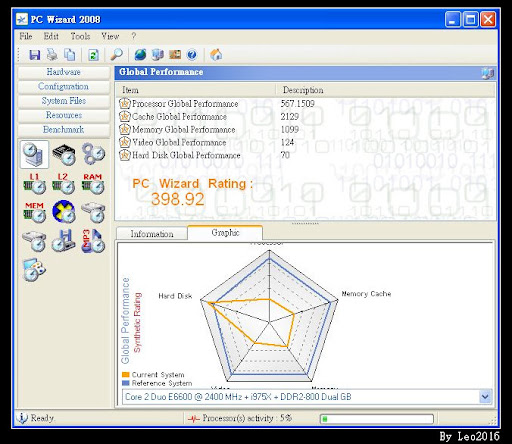This screenshot has width=512, height=444.
Task: Click the PC Wizard Rating 398.92 score
Action: coord(177,199)
